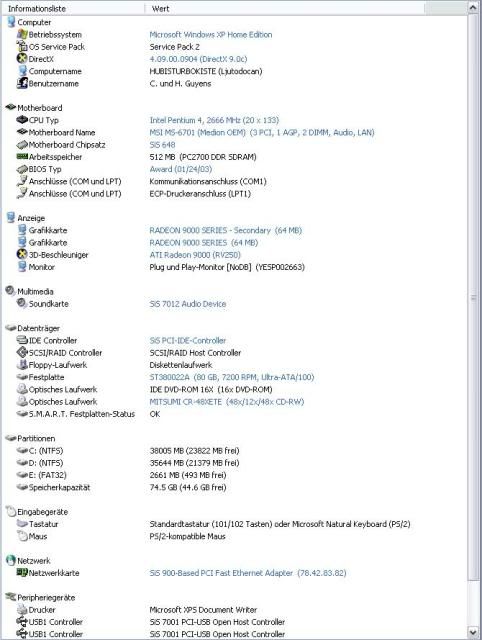Click the Drucker printer icon
This screenshot has width=482, height=640.
click(22, 609)
